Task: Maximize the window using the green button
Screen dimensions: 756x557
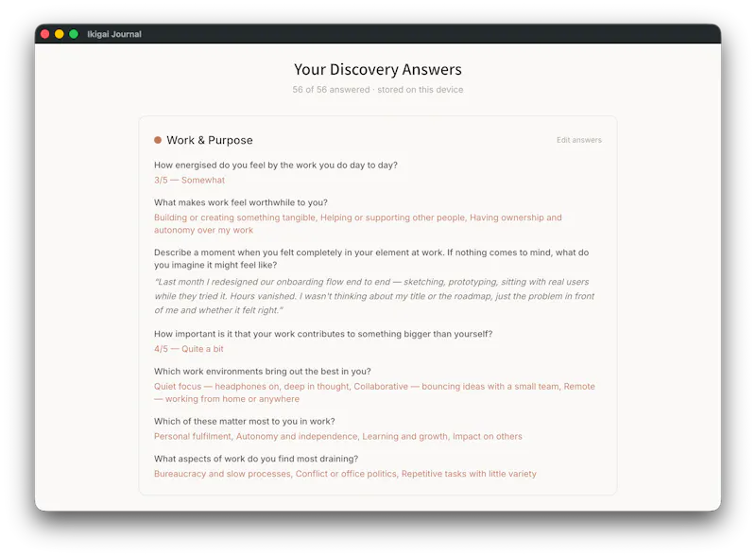Action: 74,34
